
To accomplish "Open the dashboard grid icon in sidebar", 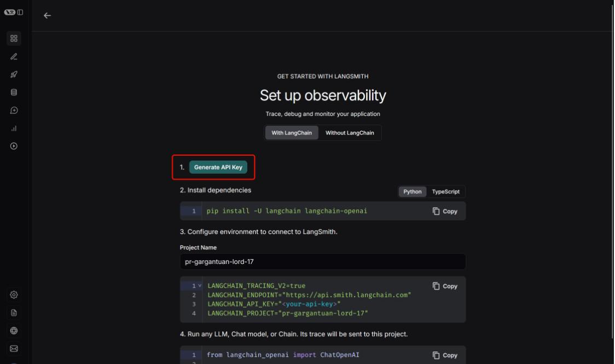I will pos(14,38).
